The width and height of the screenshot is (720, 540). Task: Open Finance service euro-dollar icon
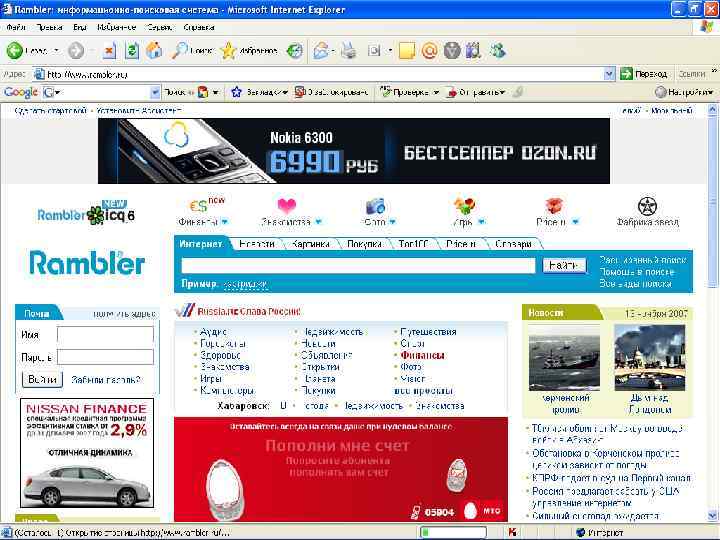point(198,206)
